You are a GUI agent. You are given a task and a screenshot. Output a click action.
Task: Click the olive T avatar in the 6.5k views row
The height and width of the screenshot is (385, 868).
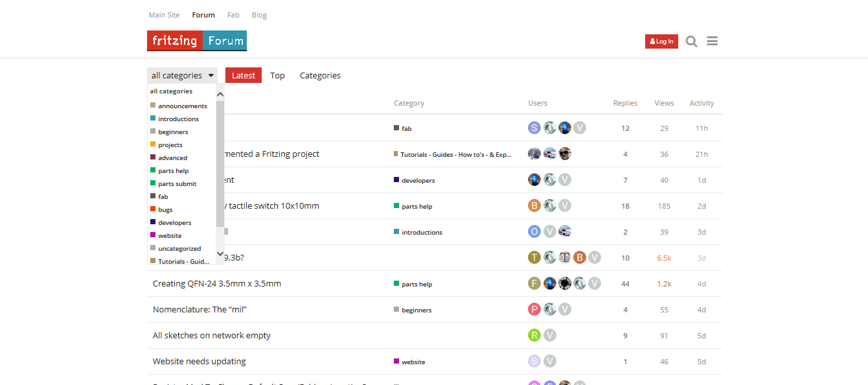[x=534, y=257]
